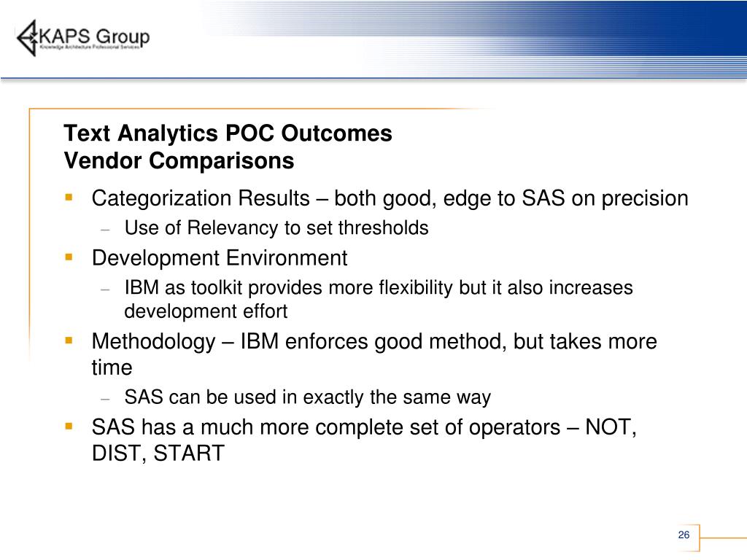Screen dimensions: 747x560
Task: Select the NOT, DIST, START operators text
Action: click(364, 440)
